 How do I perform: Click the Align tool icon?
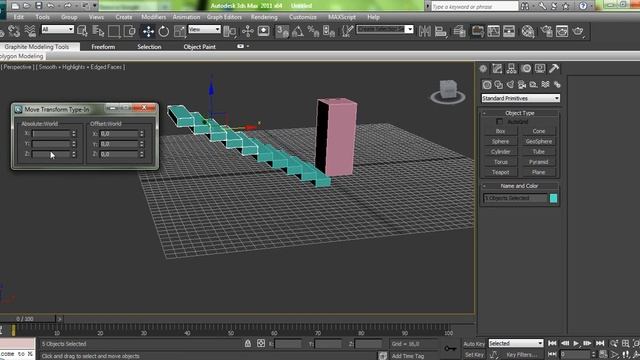click(x=440, y=31)
